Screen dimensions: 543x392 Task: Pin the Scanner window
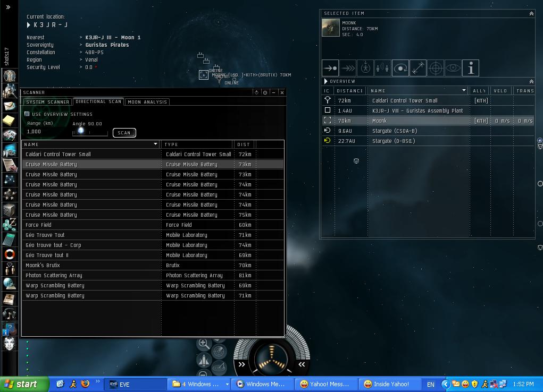point(265,92)
